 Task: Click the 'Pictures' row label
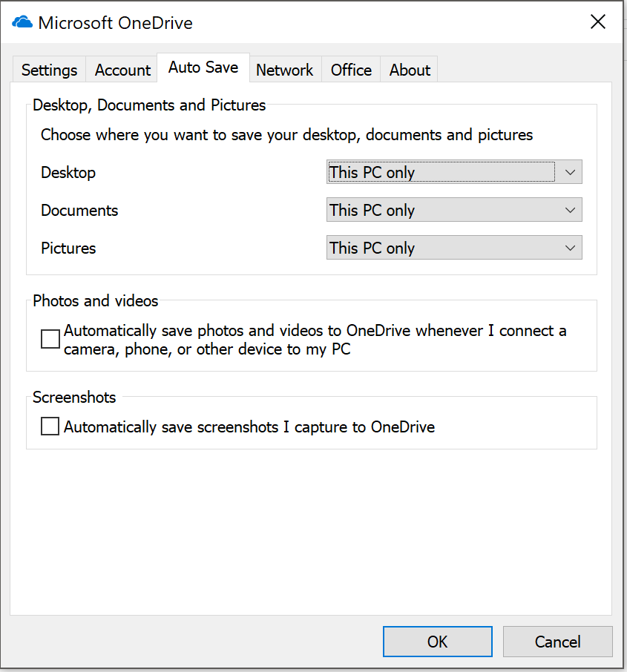pyautogui.click(x=68, y=248)
